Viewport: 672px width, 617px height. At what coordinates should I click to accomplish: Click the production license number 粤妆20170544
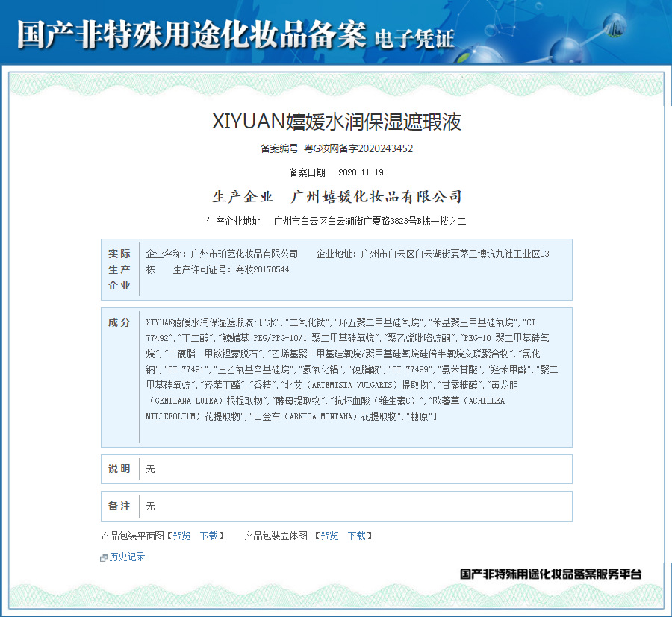point(263,270)
